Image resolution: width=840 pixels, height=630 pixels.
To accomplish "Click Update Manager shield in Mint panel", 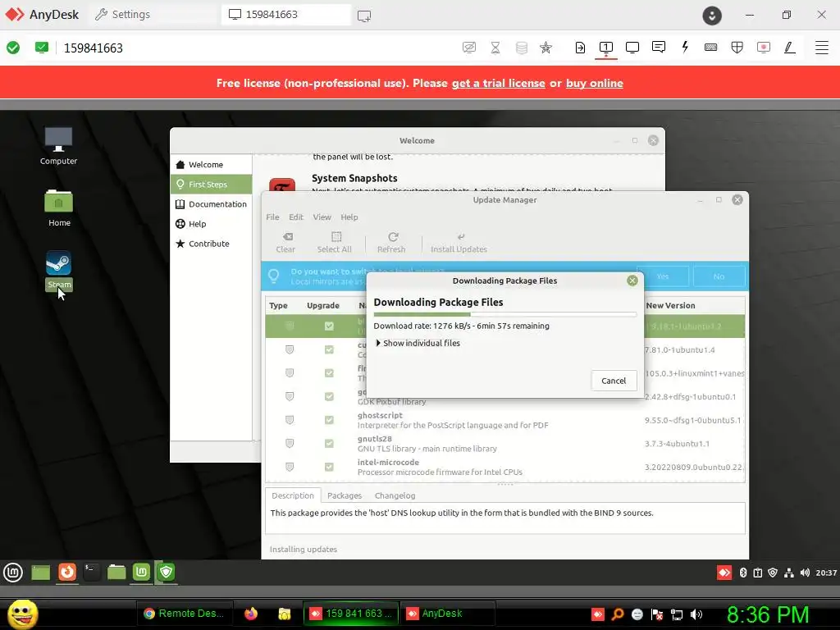I will [x=166, y=572].
